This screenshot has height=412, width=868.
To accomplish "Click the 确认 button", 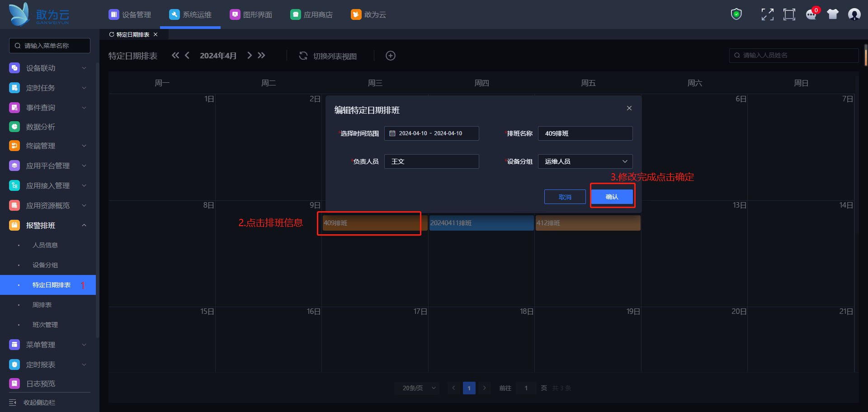I will click(x=612, y=197).
